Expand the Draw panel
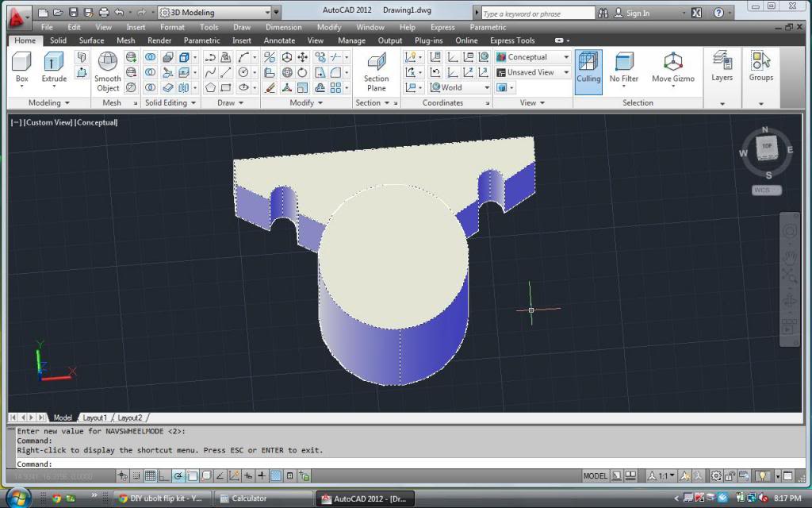The image size is (812, 508). tap(231, 102)
